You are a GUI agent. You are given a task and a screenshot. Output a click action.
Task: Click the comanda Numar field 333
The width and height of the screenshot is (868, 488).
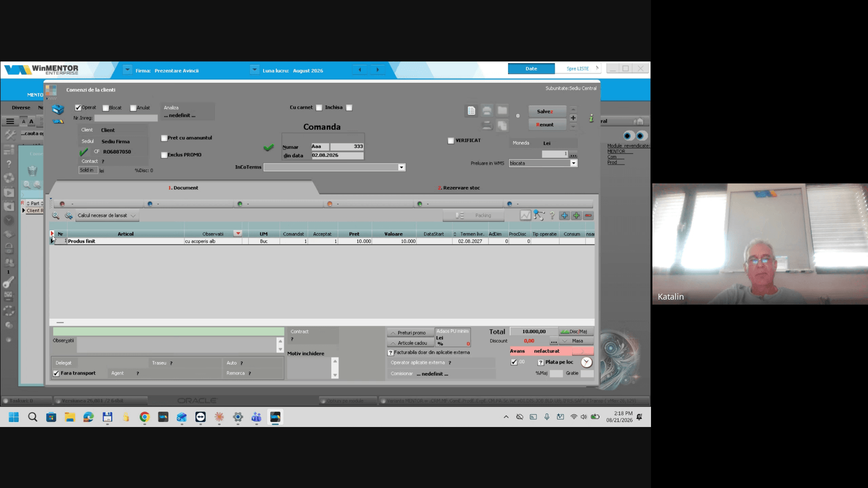[347, 146]
